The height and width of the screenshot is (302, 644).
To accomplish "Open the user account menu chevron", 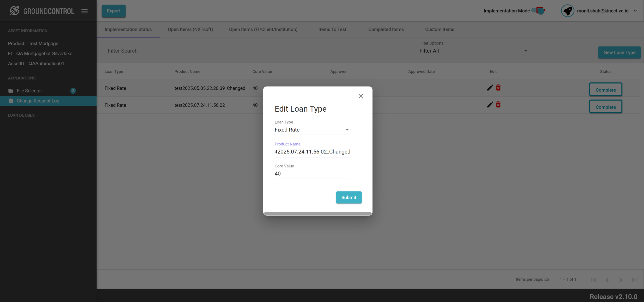I will pyautogui.click(x=635, y=11).
